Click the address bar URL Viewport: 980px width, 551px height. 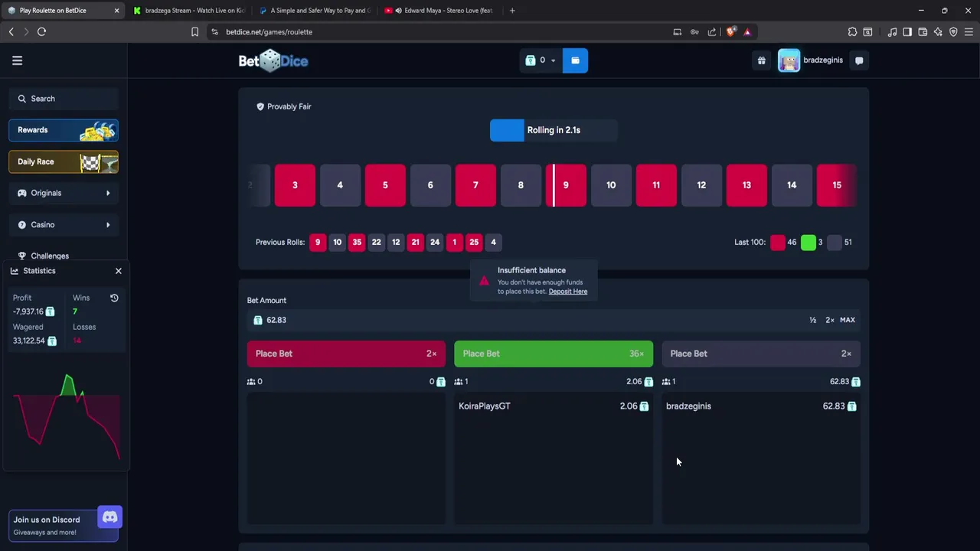click(269, 32)
